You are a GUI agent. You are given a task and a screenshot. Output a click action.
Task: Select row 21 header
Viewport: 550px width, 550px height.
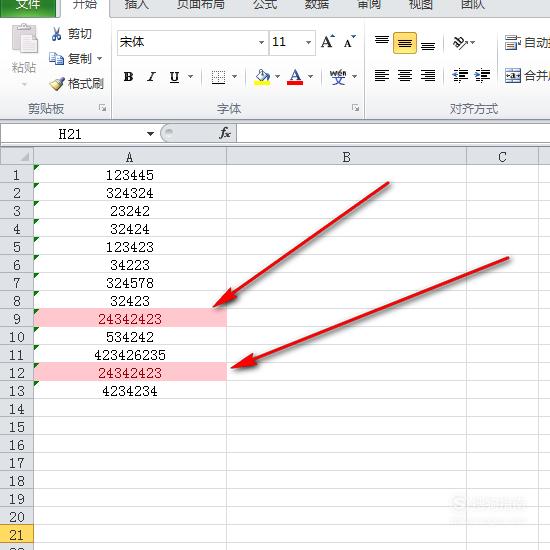tap(17, 535)
